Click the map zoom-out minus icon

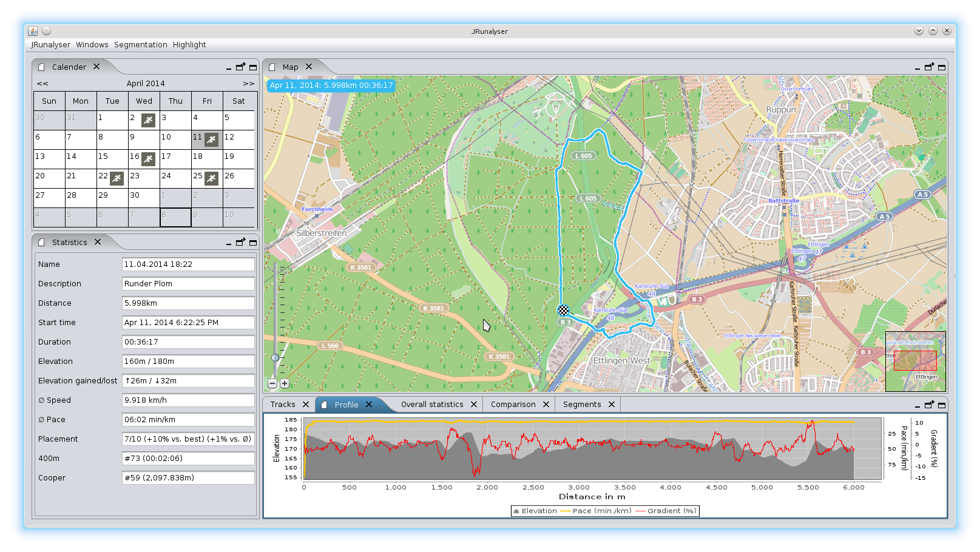pyautogui.click(x=273, y=383)
